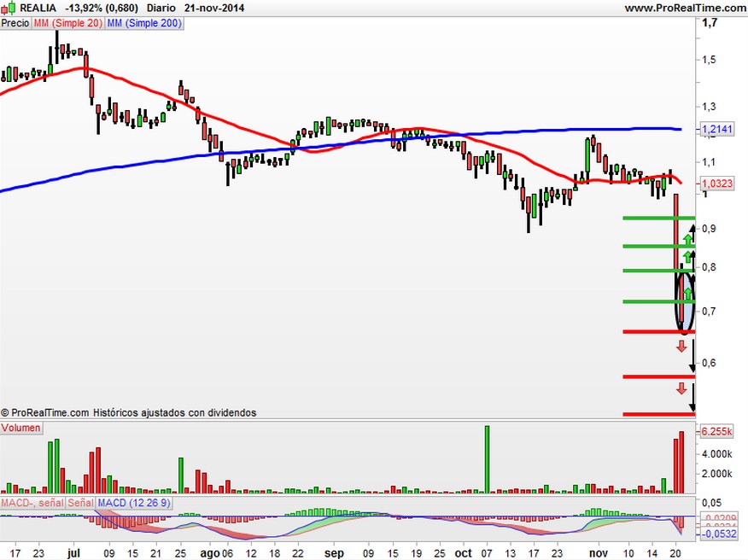The image size is (748, 560).
Task: Click the 1,2141 blue price tag
Action: pyautogui.click(x=716, y=129)
